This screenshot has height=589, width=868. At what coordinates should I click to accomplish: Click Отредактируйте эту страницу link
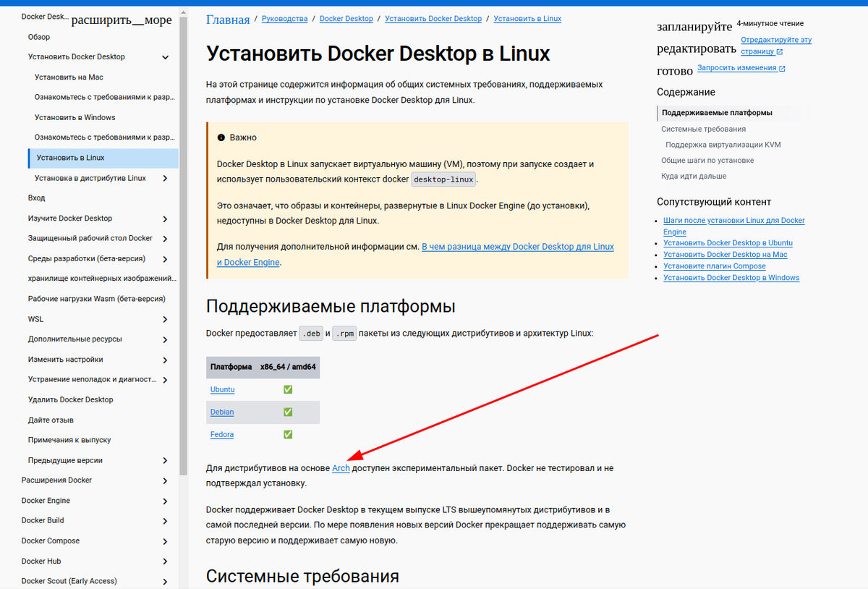(776, 46)
